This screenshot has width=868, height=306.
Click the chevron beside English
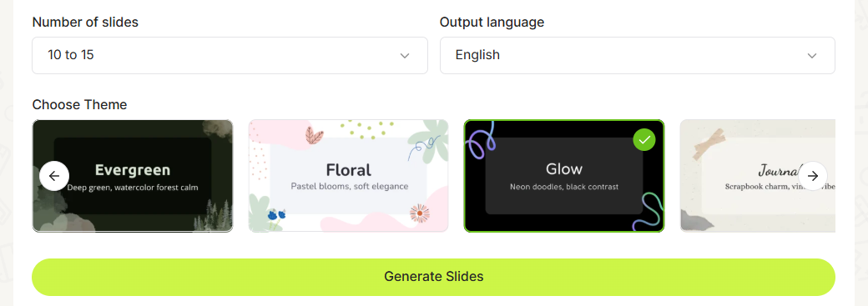pyautogui.click(x=812, y=56)
